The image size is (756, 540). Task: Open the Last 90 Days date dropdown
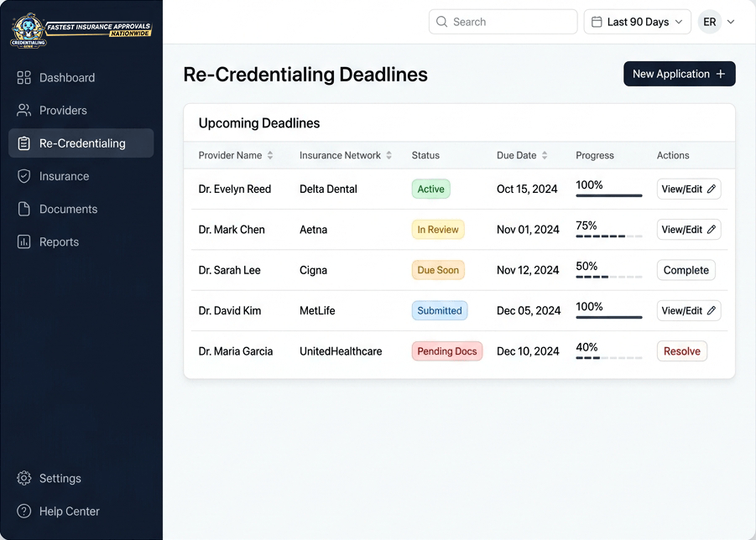point(638,22)
